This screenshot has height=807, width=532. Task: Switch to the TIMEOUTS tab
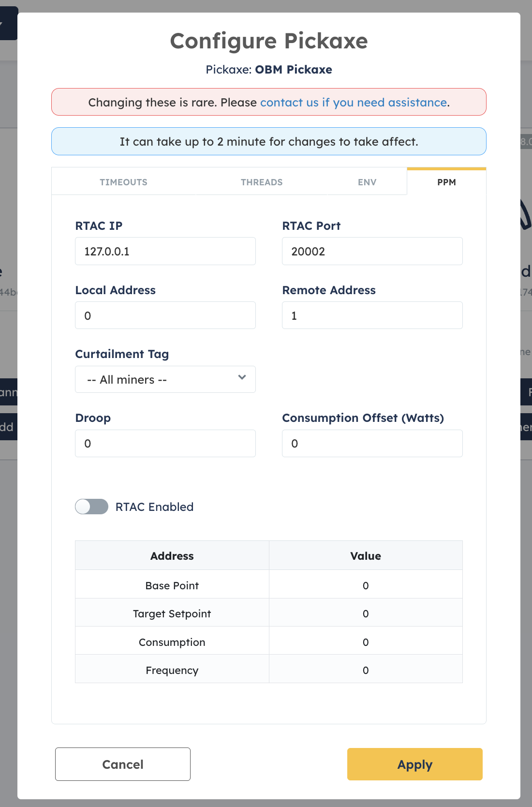point(123,182)
